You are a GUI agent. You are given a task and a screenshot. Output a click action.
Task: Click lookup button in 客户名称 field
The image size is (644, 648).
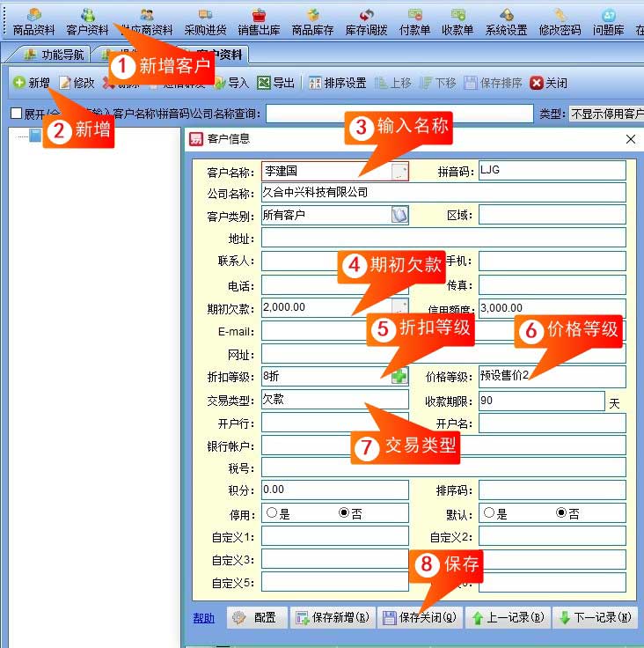pos(399,171)
